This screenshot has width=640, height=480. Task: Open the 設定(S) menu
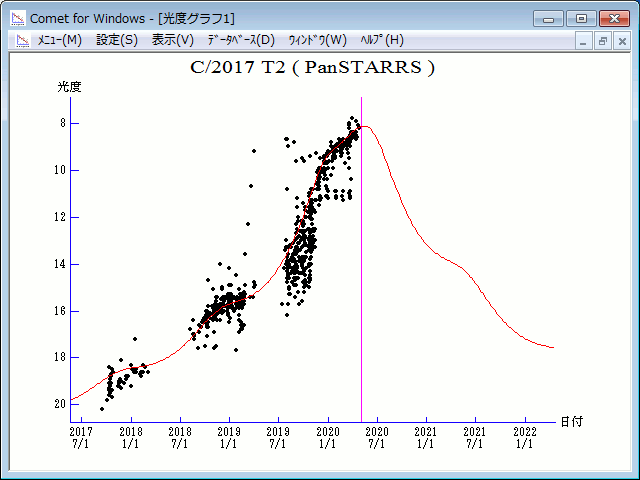point(117,40)
